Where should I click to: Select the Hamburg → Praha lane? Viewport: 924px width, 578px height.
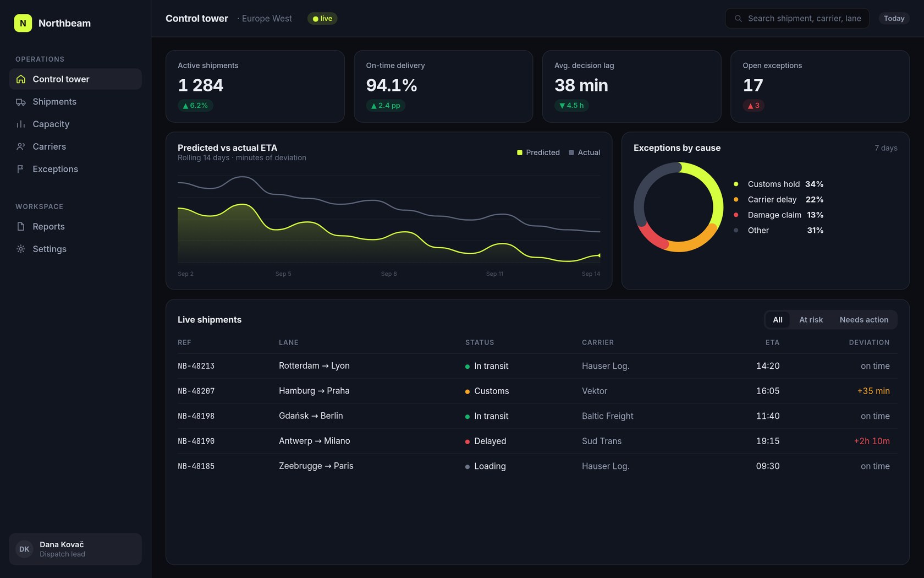[x=314, y=391]
